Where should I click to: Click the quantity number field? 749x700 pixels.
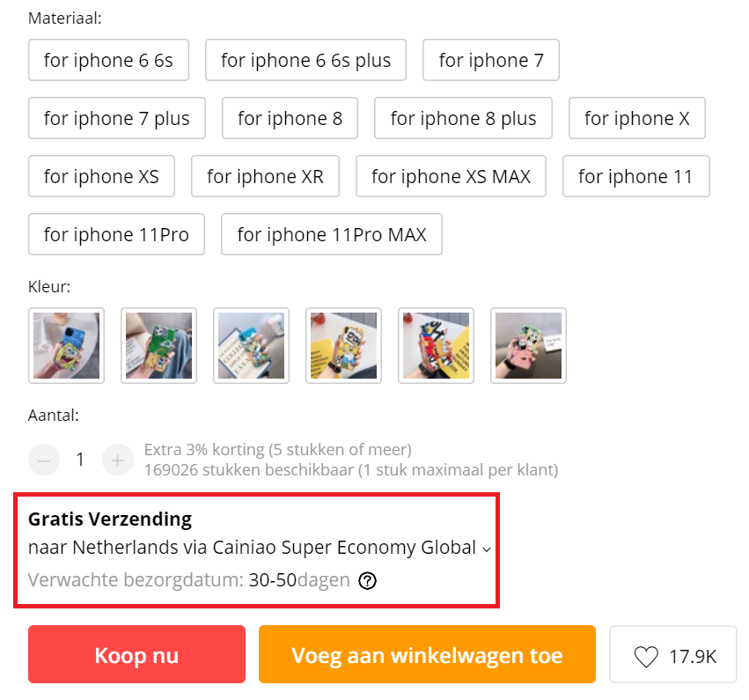point(80,460)
